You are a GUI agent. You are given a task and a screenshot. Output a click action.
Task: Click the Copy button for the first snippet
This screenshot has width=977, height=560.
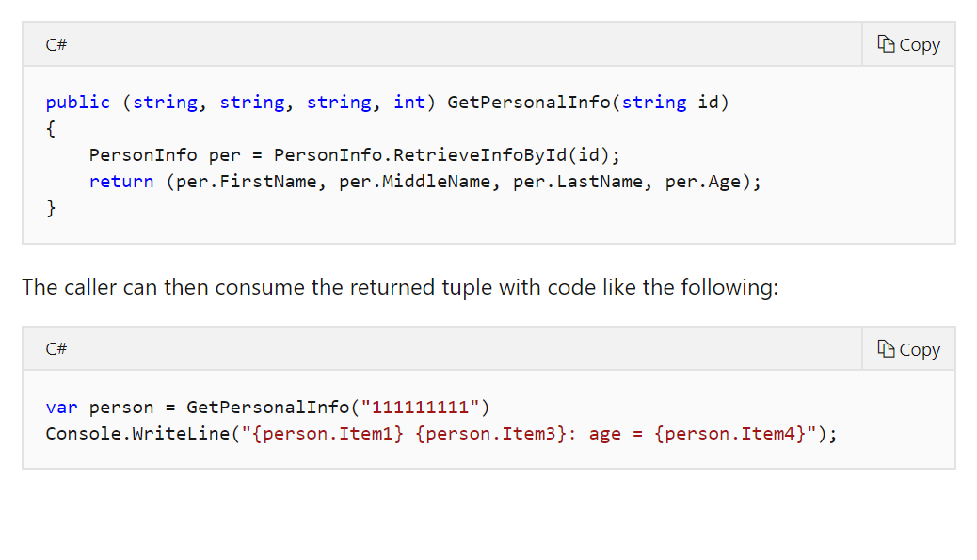coord(907,43)
